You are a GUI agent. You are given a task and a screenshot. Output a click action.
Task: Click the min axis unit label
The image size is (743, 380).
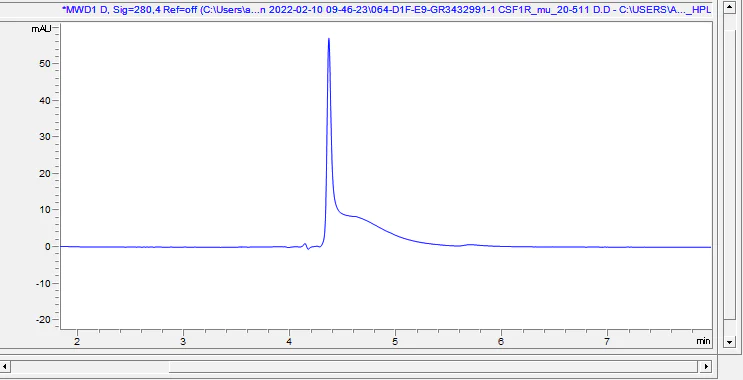tap(703, 341)
